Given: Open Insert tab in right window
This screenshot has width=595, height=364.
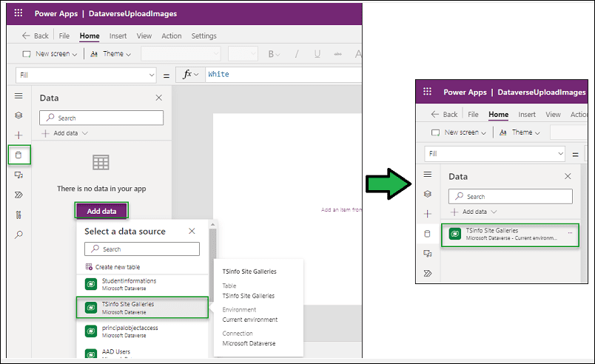Looking at the screenshot, I should pos(527,114).
